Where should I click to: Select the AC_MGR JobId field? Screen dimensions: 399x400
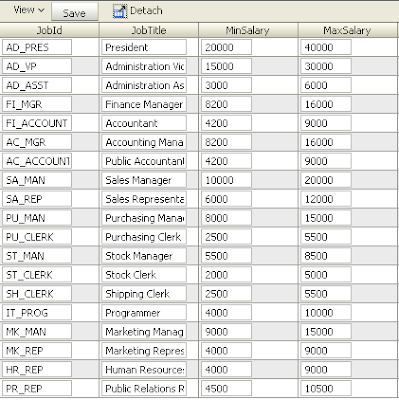(x=37, y=142)
